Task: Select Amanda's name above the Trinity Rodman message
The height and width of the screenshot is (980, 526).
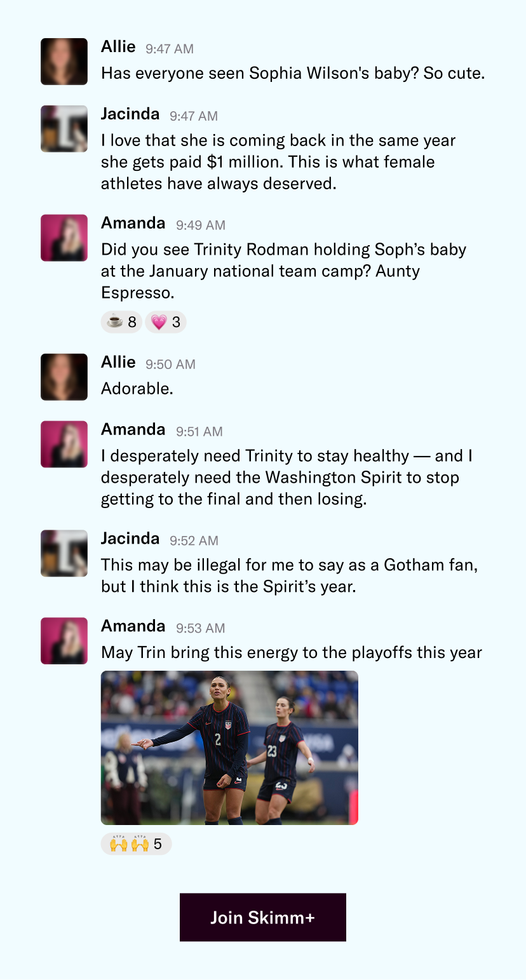Action: tap(133, 224)
